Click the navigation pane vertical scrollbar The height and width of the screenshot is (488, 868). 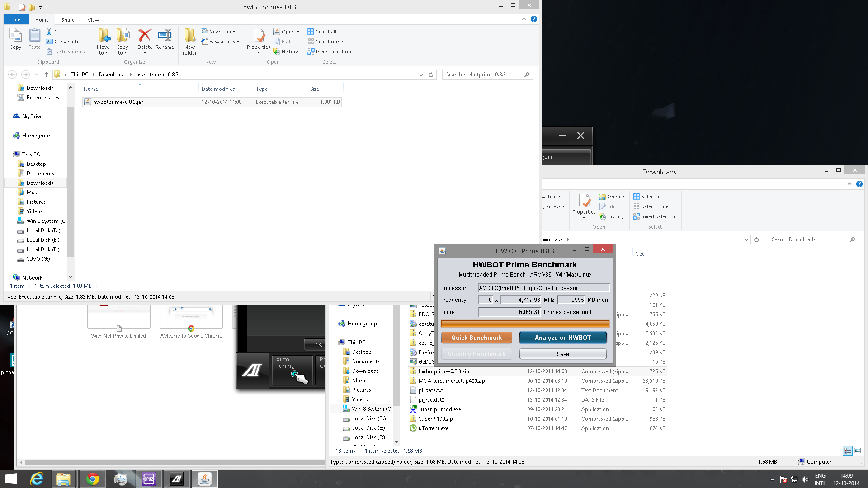click(x=71, y=182)
